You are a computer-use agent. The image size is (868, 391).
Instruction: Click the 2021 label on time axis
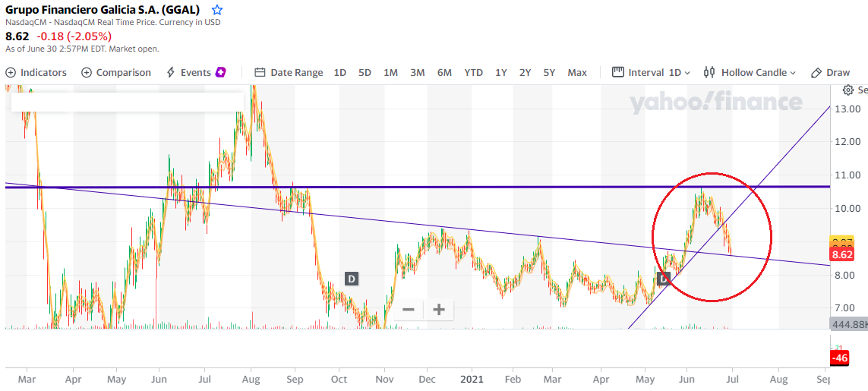tap(471, 380)
